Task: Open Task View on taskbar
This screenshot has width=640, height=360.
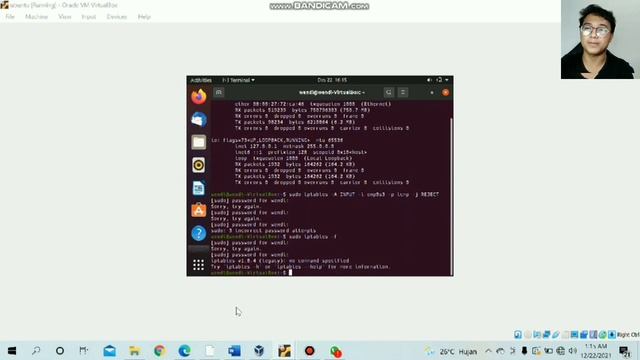Action: [84, 351]
